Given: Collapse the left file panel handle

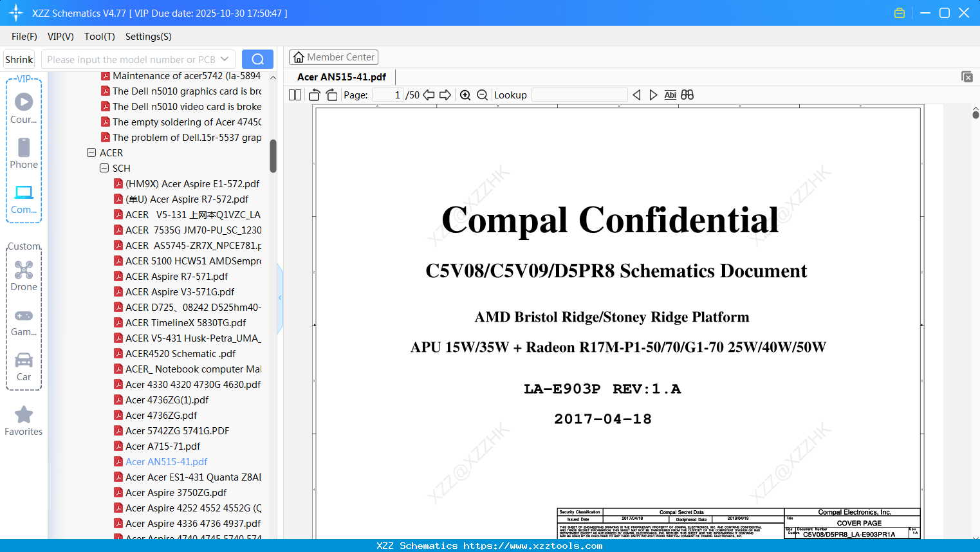Looking at the screenshot, I should click(x=280, y=297).
